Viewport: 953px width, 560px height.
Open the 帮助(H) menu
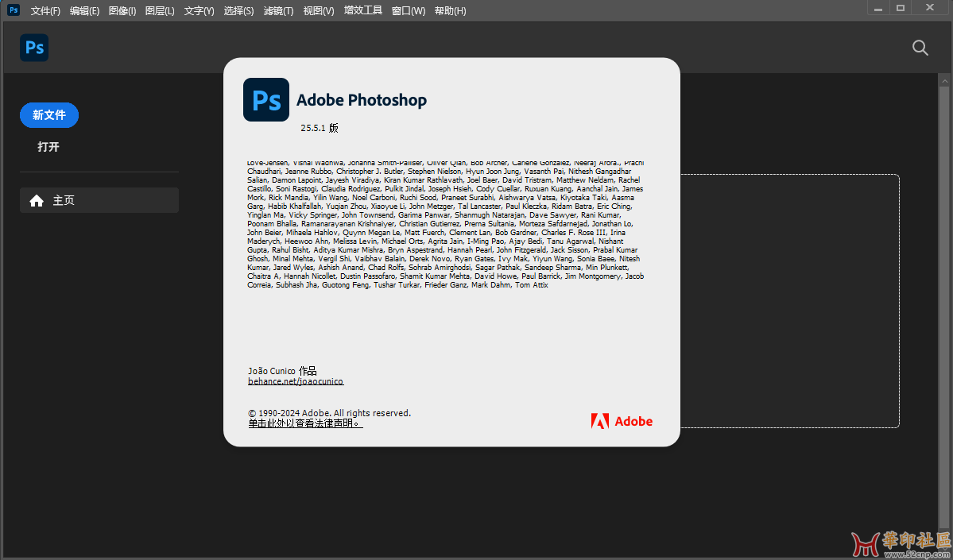449,11
